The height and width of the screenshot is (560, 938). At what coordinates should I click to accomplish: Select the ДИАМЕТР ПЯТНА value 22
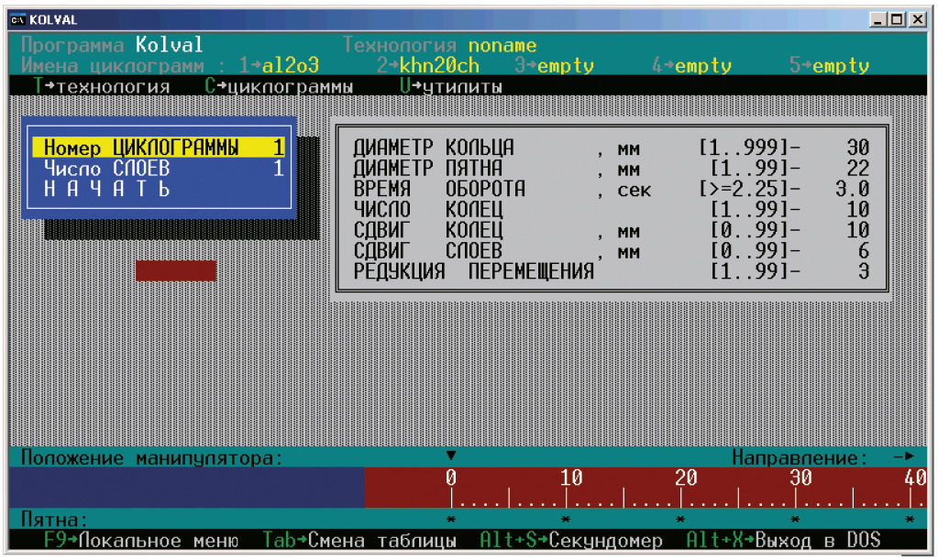pyautogui.click(x=858, y=168)
